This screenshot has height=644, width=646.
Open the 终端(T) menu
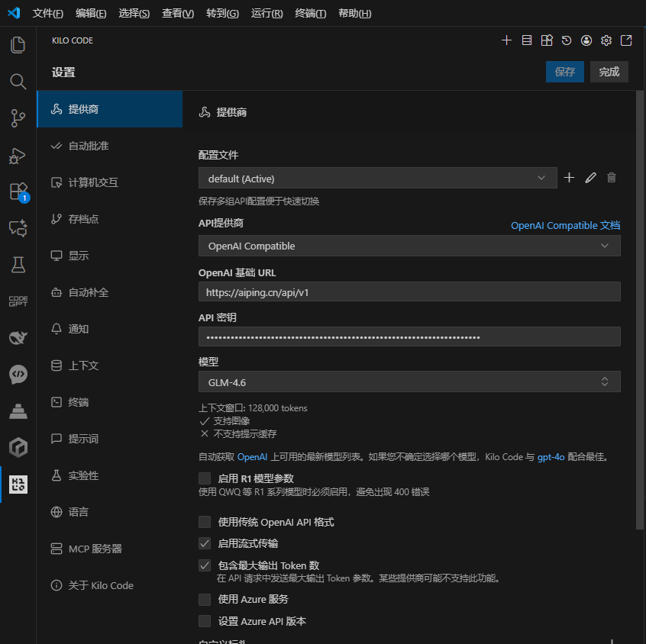(311, 13)
